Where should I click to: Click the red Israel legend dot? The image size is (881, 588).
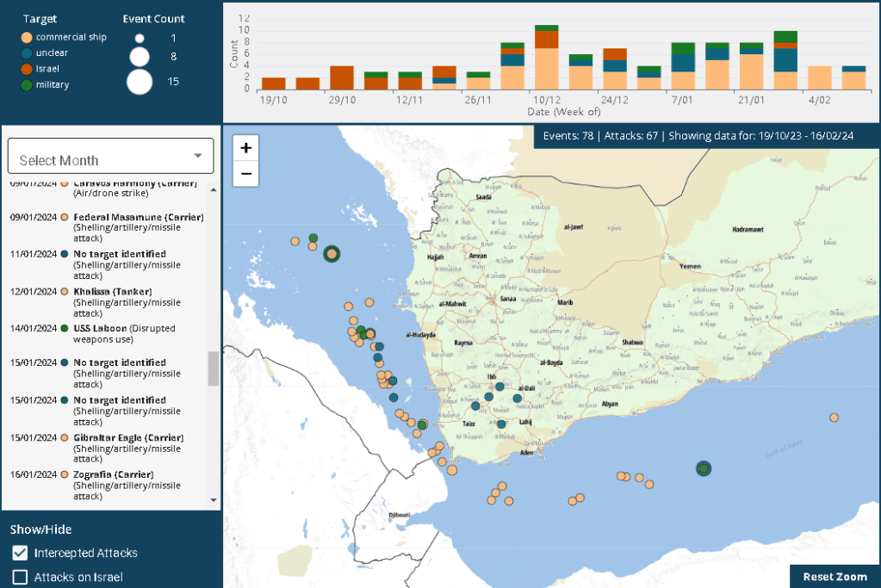(27, 69)
